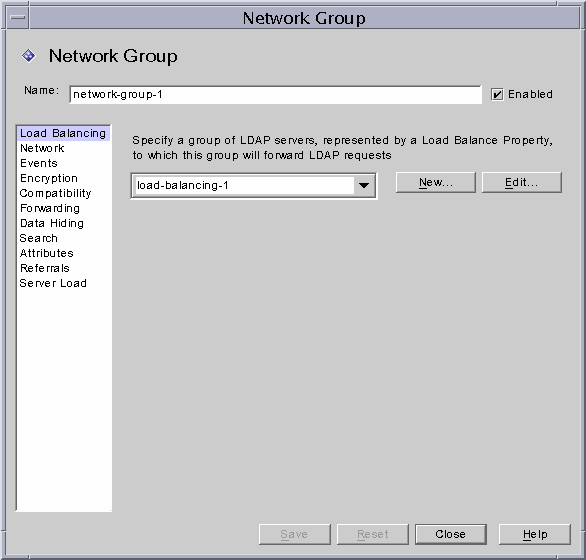This screenshot has height=560, width=586.
Task: Open the load-balancing-1 dropdown arrow
Action: [x=364, y=185]
